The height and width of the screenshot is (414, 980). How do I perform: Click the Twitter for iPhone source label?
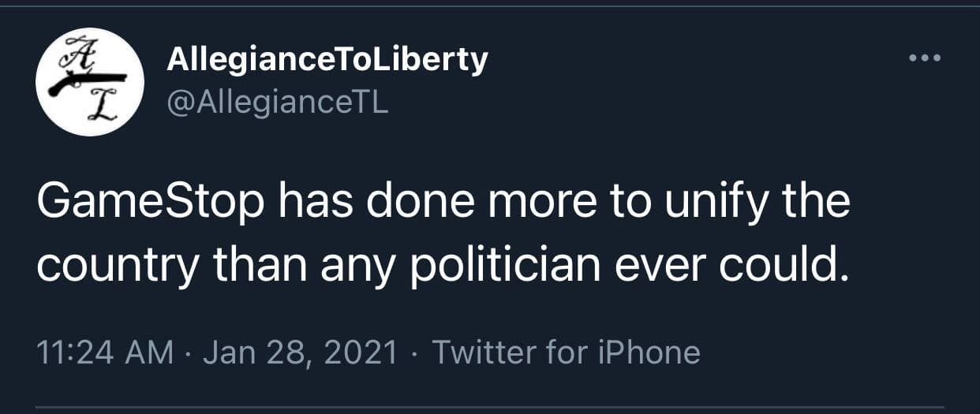click(x=566, y=352)
